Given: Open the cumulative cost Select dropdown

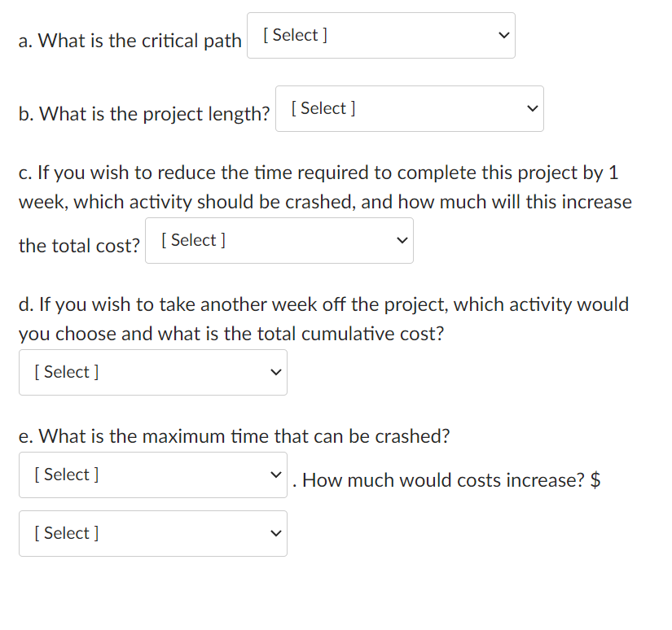Looking at the screenshot, I should click(x=152, y=372).
